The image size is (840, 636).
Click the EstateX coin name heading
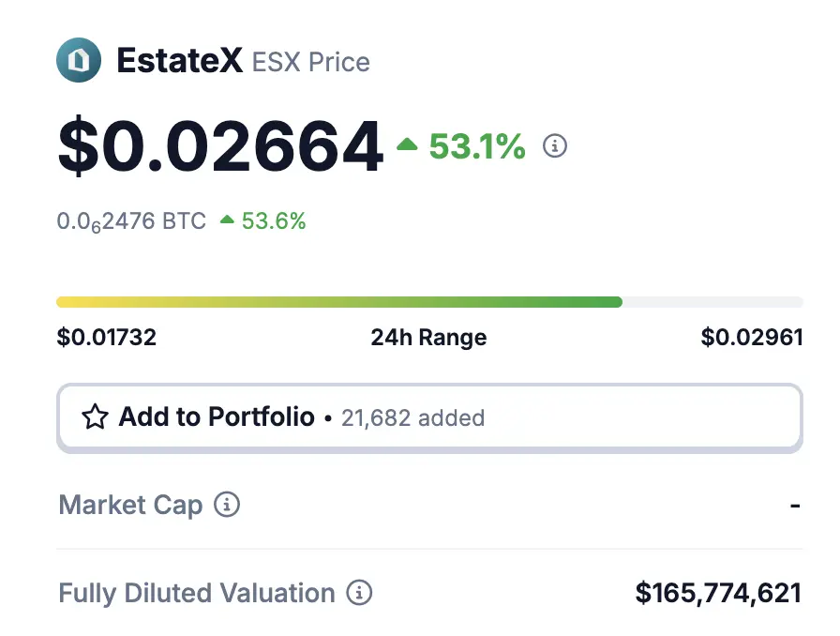(179, 61)
